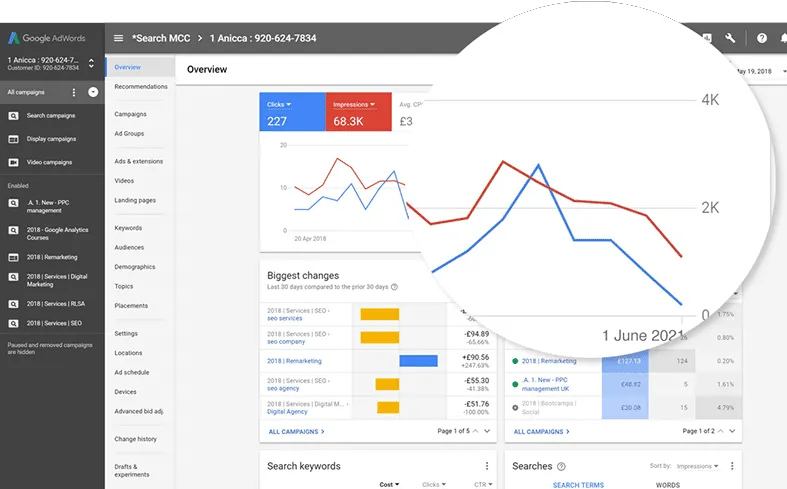Click blue change bar for 2018 | Remarketing

pos(419,361)
